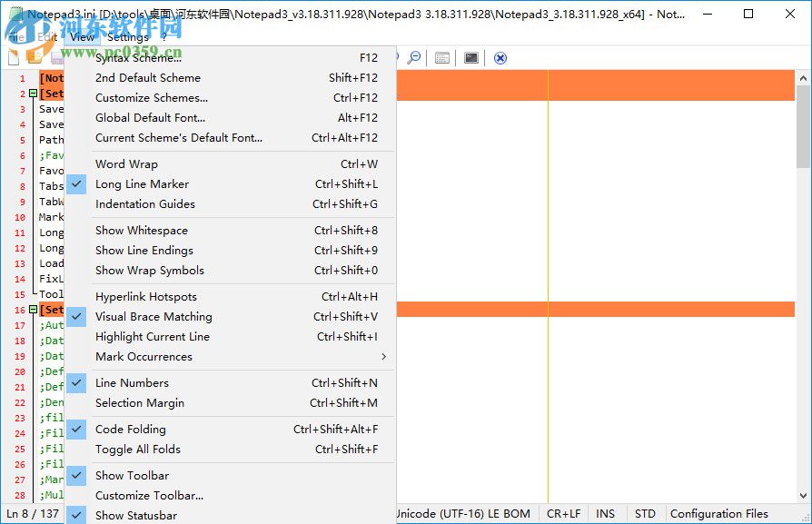
Task: Click Unicode (UTF-16) LE BOM encoding in status bar
Action: 463,514
